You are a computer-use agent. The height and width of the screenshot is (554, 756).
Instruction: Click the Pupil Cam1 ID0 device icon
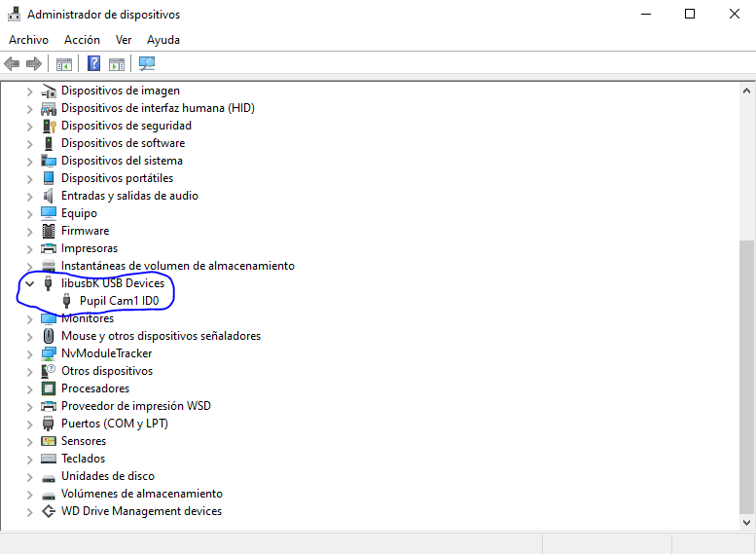67,301
